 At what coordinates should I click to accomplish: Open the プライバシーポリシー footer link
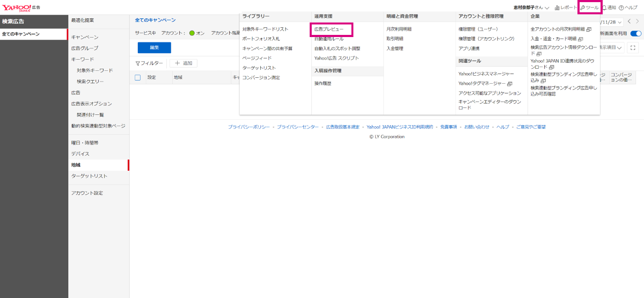(248, 127)
